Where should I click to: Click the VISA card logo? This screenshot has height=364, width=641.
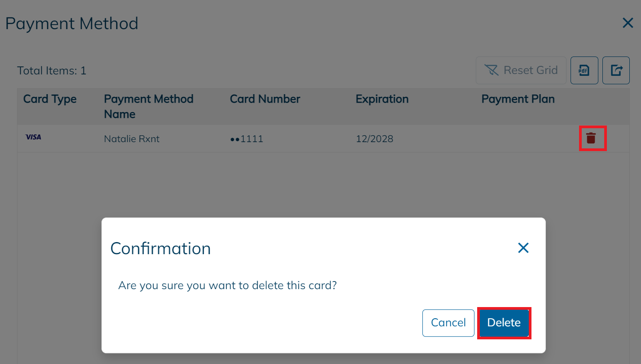click(33, 138)
